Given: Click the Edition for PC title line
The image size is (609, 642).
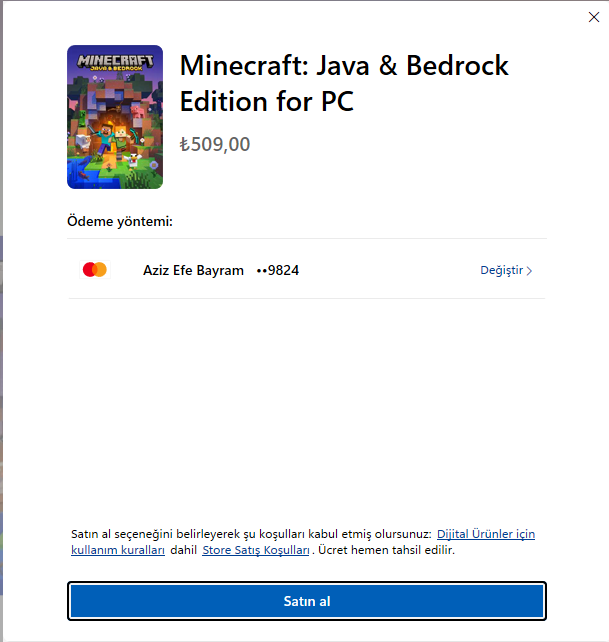Looking at the screenshot, I should (267, 101).
